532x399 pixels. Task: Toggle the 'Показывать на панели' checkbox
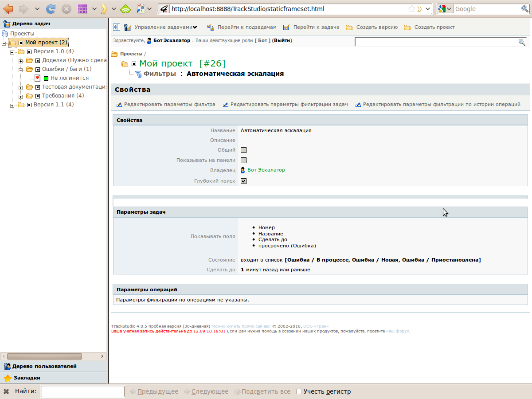(x=243, y=160)
